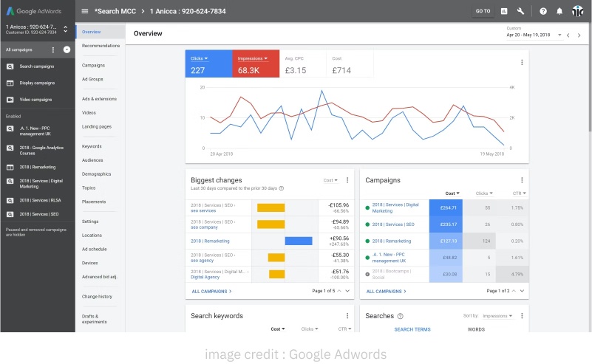Open the hamburger navigation menu

pos(85,11)
